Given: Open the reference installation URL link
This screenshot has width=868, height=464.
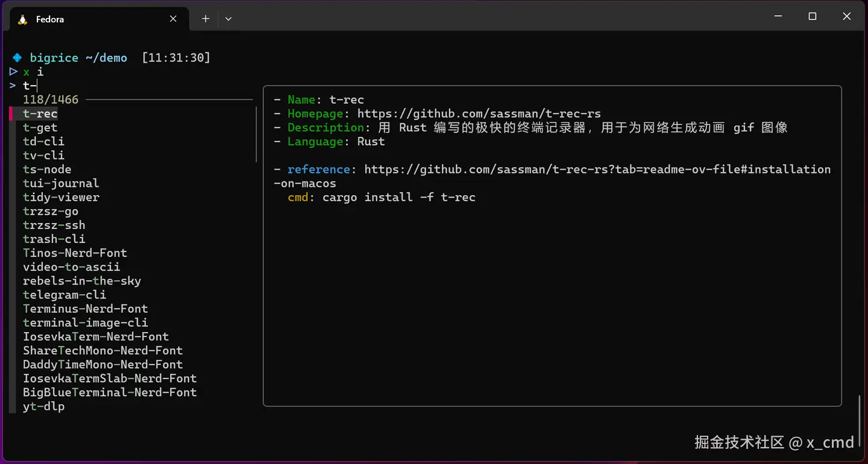Looking at the screenshot, I should pos(552,176).
